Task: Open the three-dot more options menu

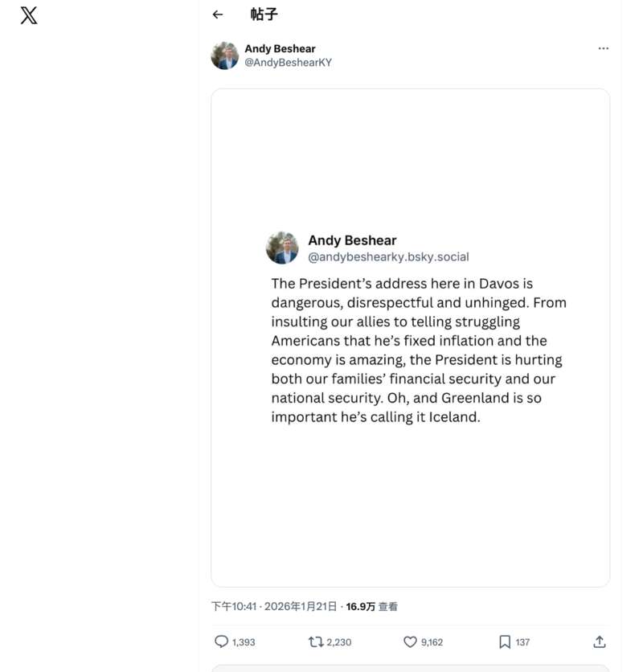Action: pos(603,48)
